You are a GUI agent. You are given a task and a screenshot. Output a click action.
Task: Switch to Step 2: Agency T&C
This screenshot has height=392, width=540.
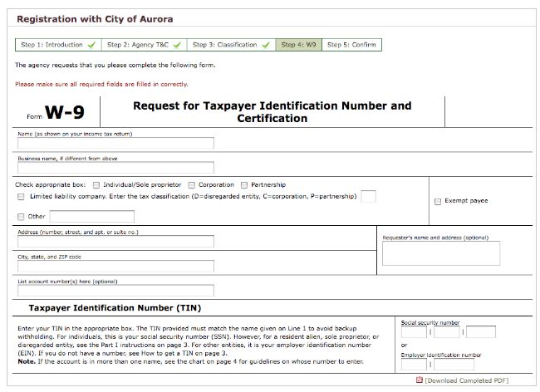click(x=144, y=45)
